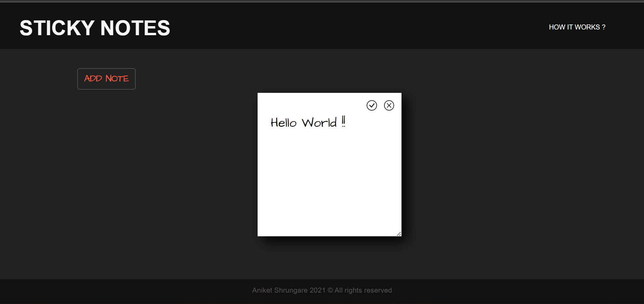View instructions by clicking HOW IT WORKS ?
This screenshot has width=644, height=304.
coord(577,27)
